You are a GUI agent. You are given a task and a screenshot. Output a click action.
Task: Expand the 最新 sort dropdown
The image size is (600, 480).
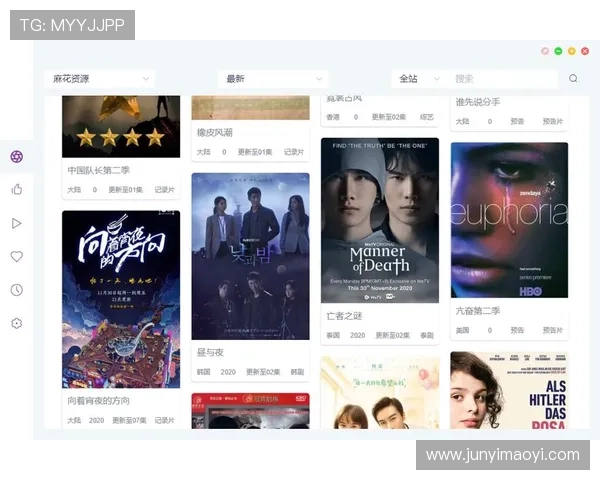(273, 79)
